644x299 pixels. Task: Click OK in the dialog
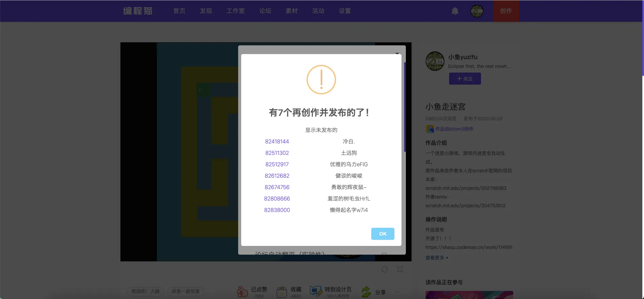click(383, 234)
